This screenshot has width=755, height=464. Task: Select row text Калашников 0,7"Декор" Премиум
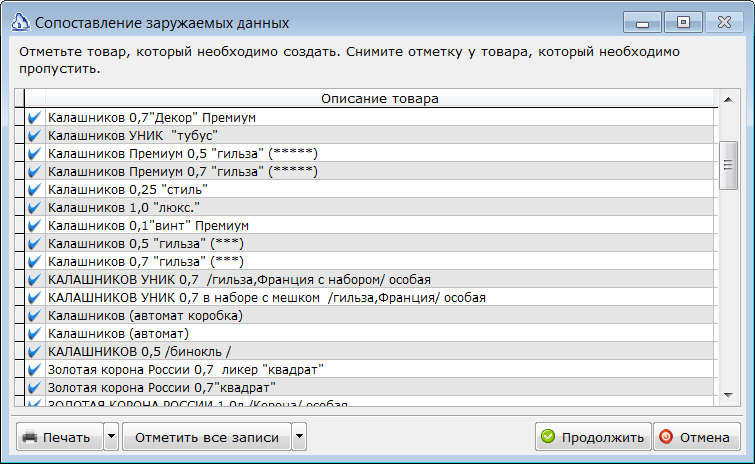(152, 117)
